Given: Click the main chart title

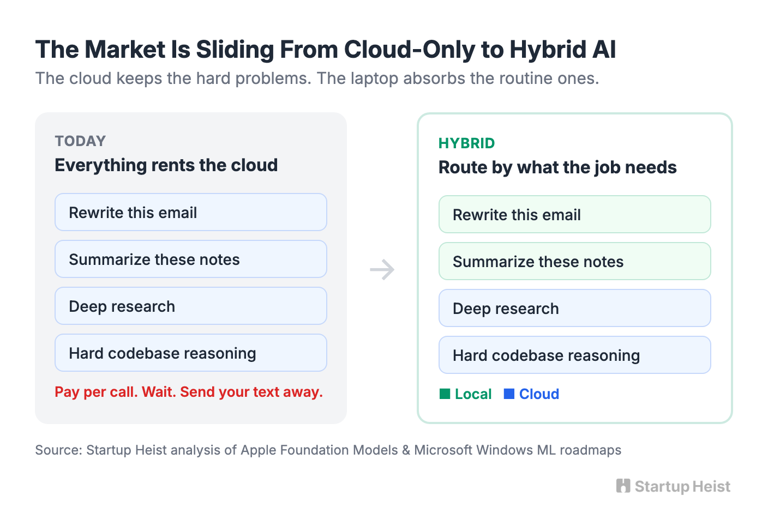Looking at the screenshot, I should coord(326,50).
